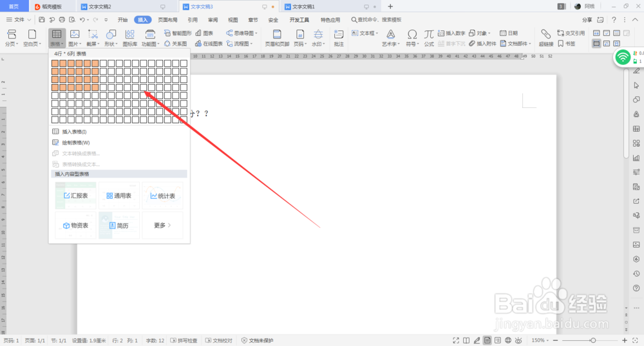Toggle 文档校对 document proofreading
Image resolution: width=644 pixels, height=346 pixels.
coord(219,340)
